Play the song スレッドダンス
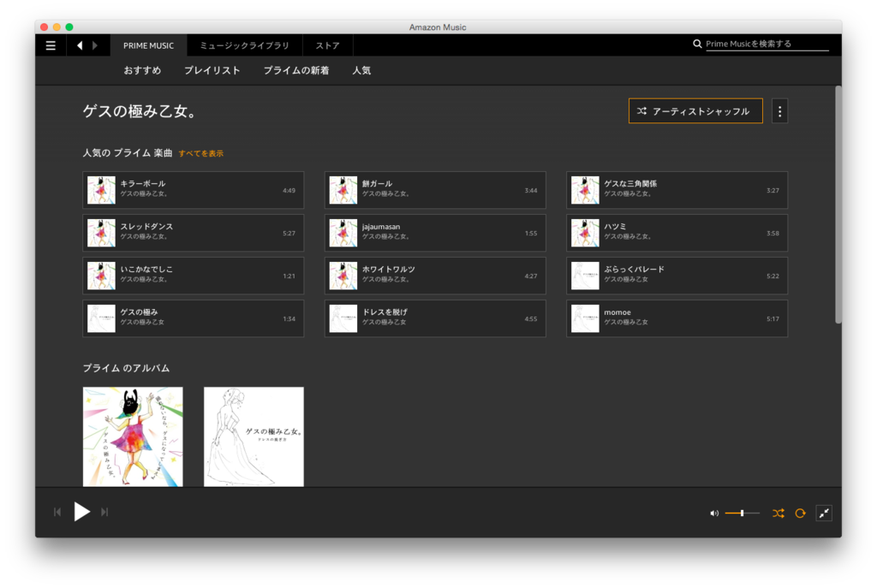The height and width of the screenshot is (588, 877). tap(194, 233)
